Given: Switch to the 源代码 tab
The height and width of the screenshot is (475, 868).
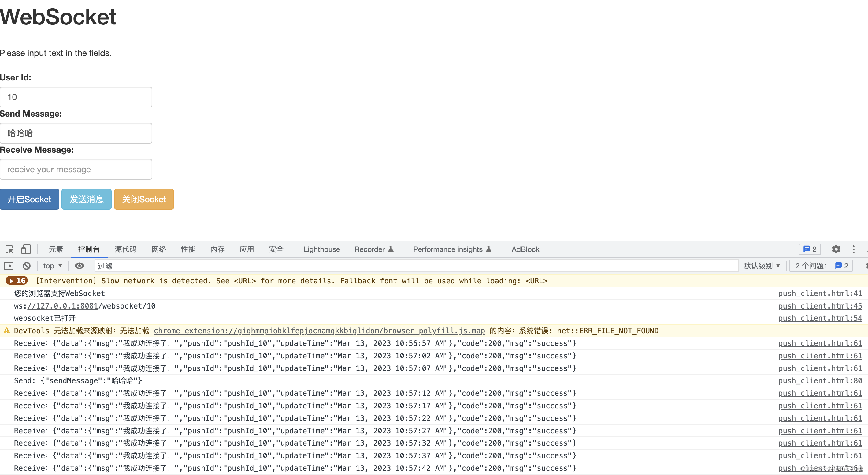Looking at the screenshot, I should tap(126, 249).
